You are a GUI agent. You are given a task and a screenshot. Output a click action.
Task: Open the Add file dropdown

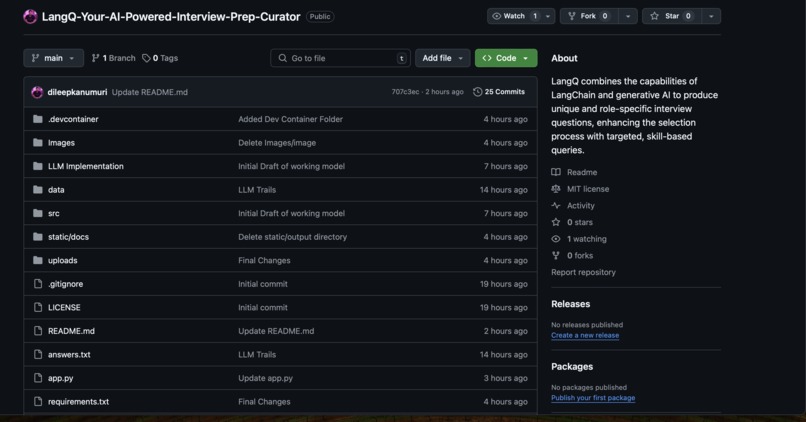(443, 58)
